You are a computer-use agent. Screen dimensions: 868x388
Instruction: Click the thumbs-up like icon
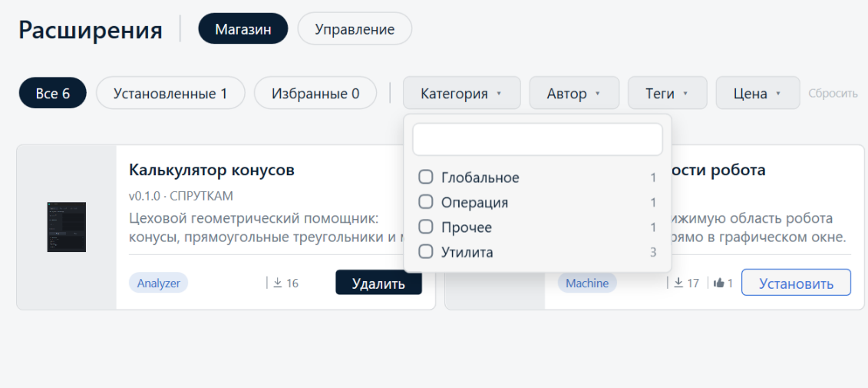(719, 284)
